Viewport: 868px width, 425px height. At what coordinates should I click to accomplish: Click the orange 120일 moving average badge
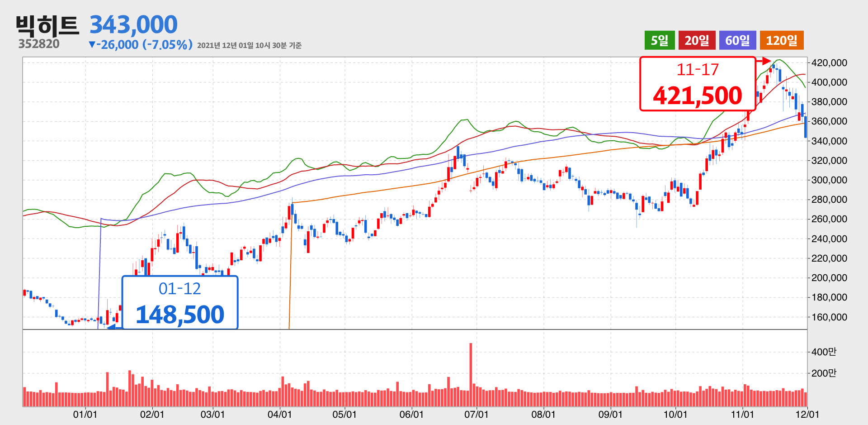coord(782,40)
